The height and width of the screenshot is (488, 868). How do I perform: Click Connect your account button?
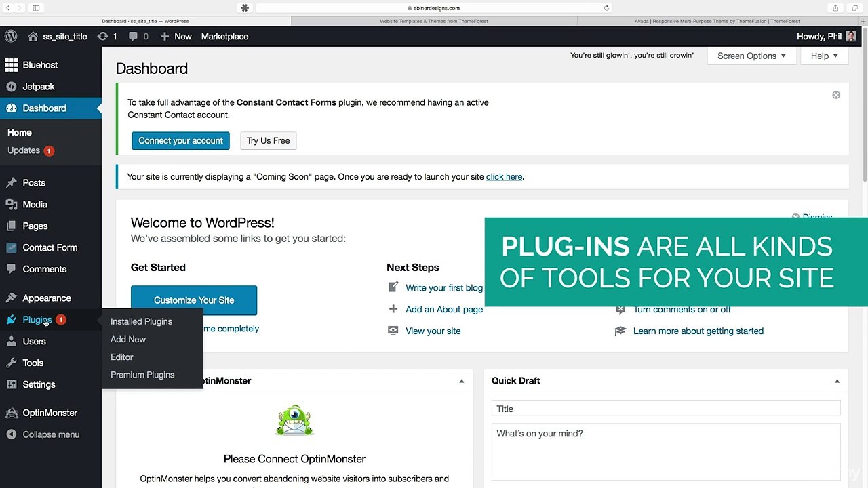click(180, 140)
